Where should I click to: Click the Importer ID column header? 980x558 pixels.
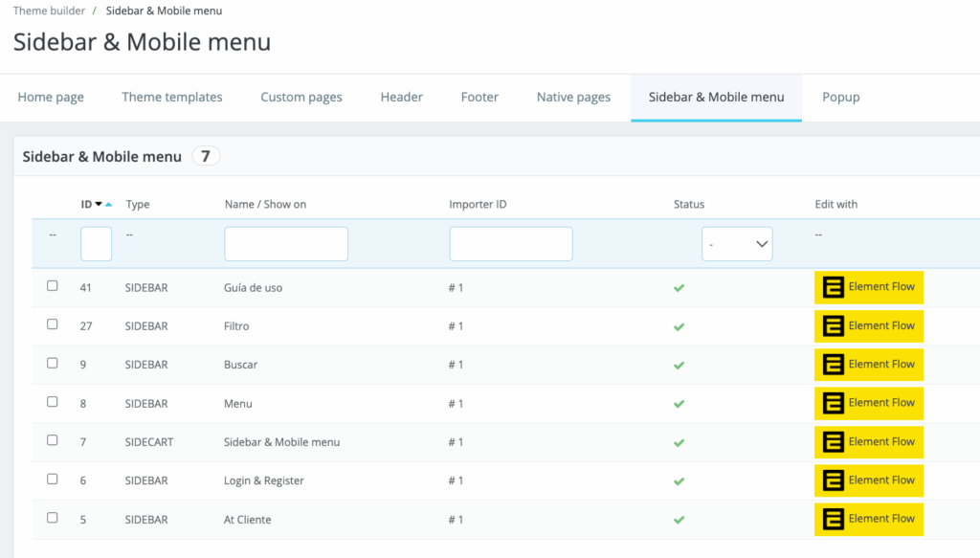[x=478, y=204]
